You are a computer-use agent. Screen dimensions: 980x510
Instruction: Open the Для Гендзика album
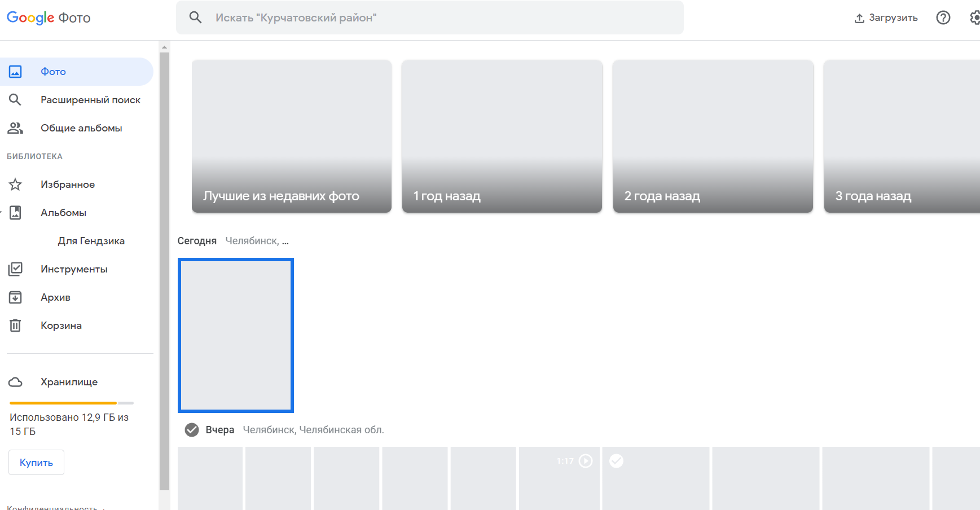click(x=91, y=241)
